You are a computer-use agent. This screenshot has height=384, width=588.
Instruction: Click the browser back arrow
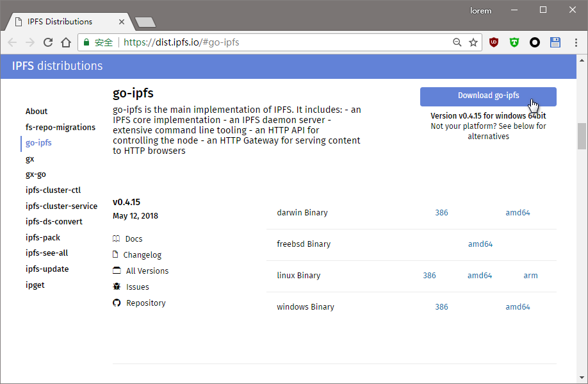pos(12,42)
